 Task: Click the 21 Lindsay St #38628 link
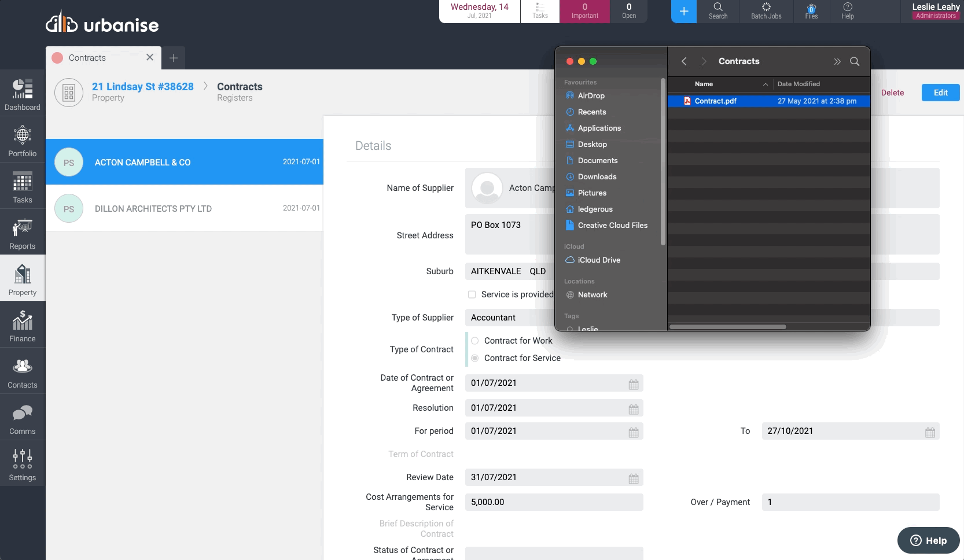(142, 87)
